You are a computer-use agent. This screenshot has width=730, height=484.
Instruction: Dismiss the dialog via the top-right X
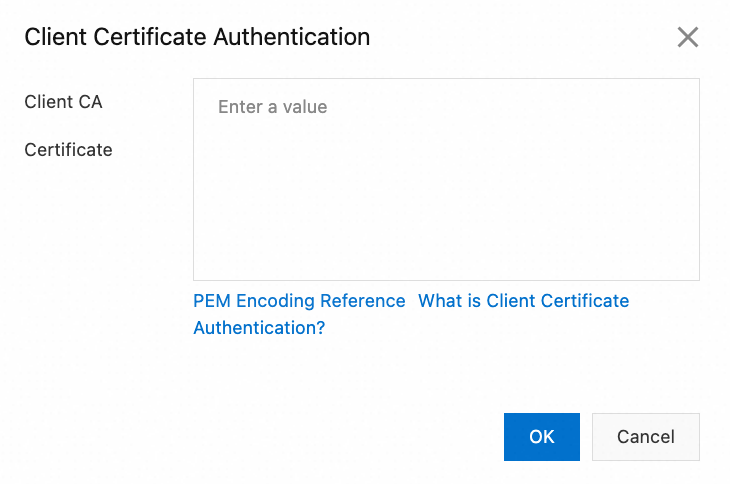pyautogui.click(x=687, y=38)
